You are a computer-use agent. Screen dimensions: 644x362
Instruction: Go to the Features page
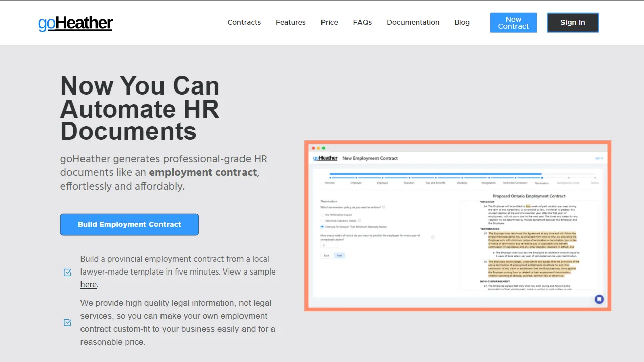pos(291,22)
